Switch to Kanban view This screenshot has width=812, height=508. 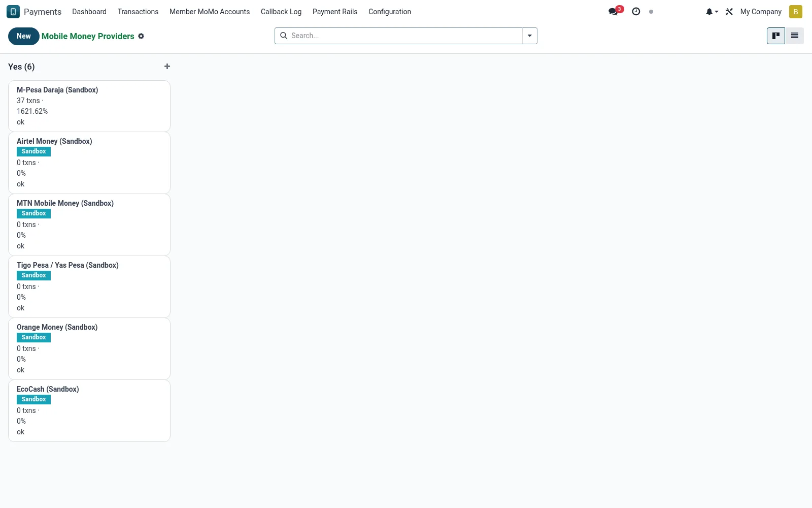coord(776,36)
